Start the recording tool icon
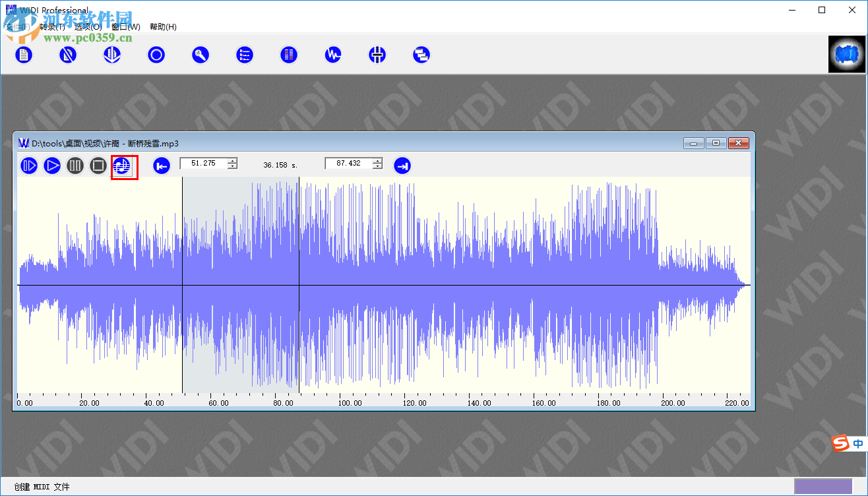 [156, 55]
